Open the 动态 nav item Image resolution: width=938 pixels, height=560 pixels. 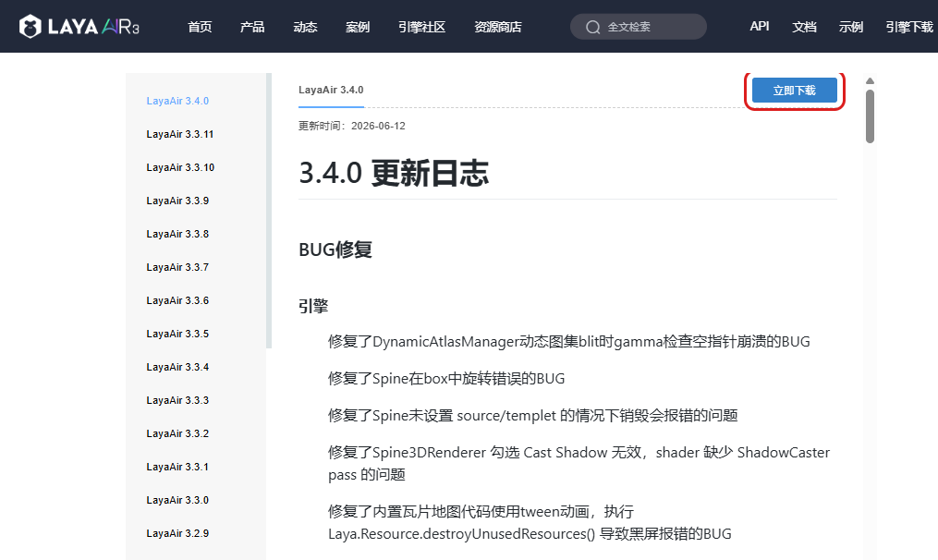coord(305,27)
